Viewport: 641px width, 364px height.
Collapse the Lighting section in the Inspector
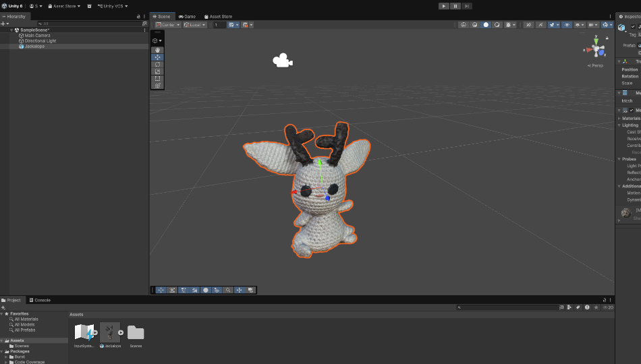(619, 125)
